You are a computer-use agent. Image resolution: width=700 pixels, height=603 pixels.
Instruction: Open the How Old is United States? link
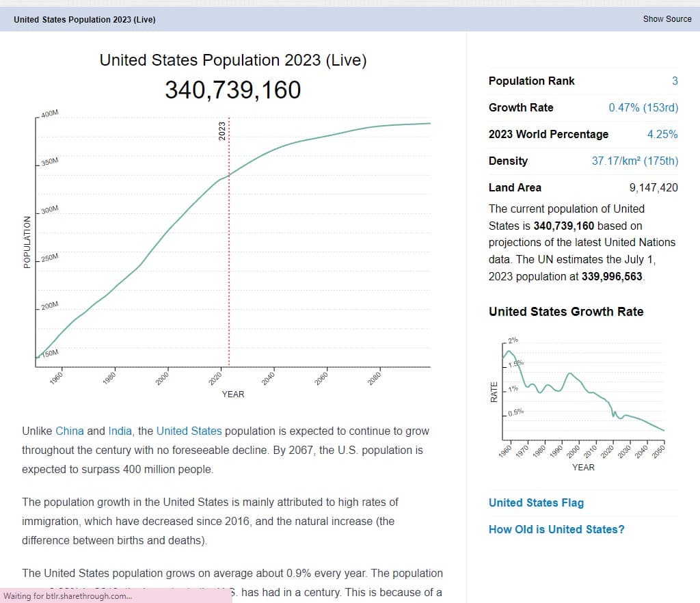pyautogui.click(x=556, y=530)
